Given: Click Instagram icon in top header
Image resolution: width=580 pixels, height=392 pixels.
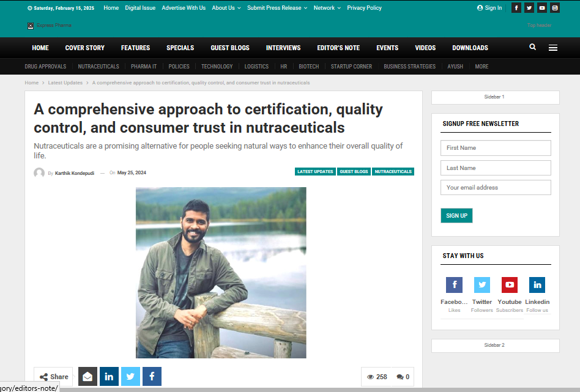Looking at the screenshot, I should point(554,8).
